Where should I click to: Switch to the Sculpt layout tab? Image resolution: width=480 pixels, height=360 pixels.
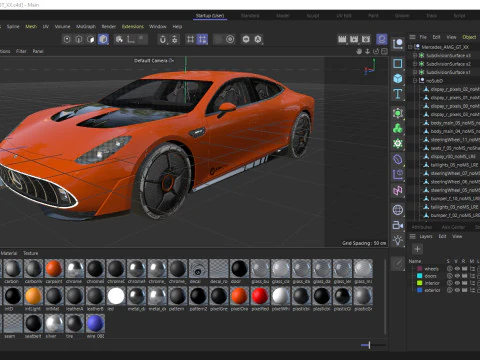tap(313, 15)
